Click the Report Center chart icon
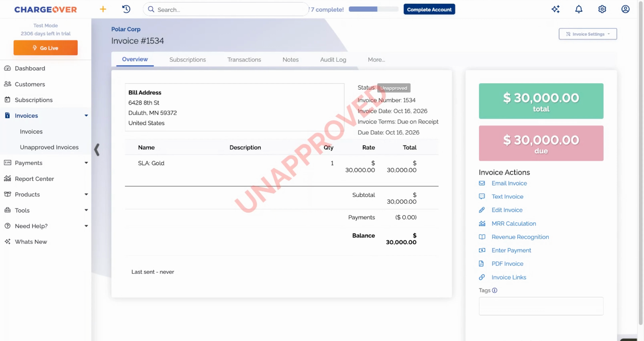The width and height of the screenshot is (644, 341). 8,179
